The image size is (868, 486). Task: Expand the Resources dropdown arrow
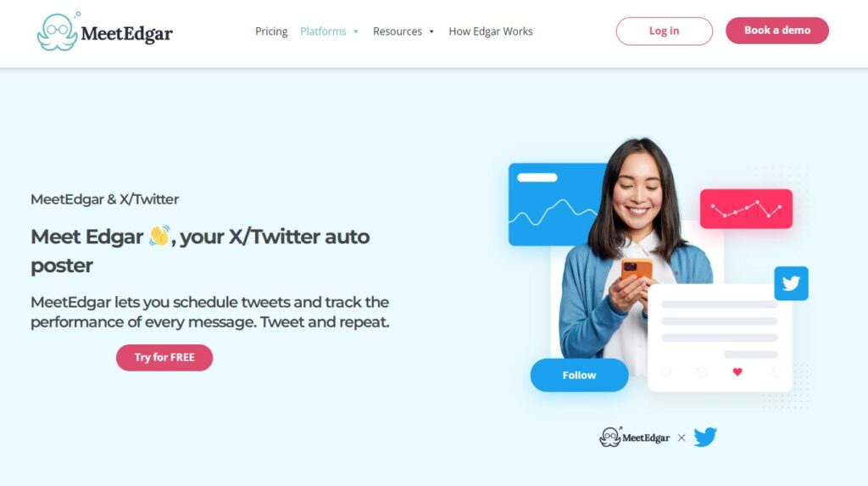click(431, 31)
